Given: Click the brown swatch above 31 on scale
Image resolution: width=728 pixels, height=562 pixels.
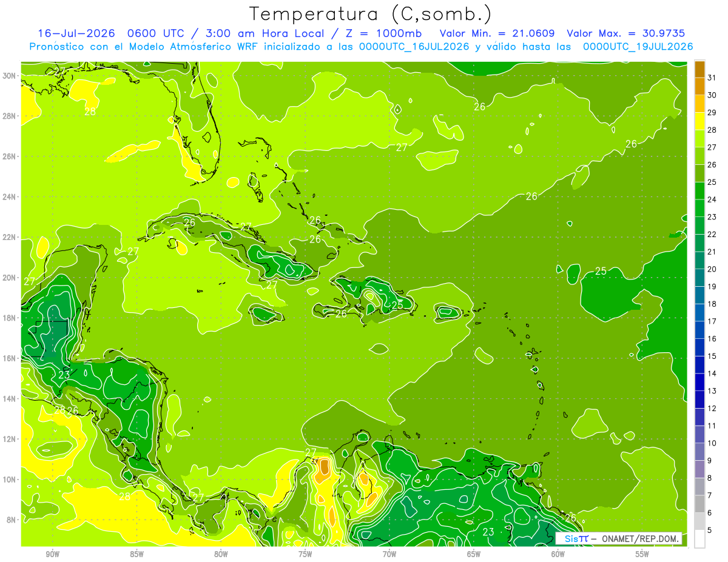Looking at the screenshot, I should pos(699,69).
